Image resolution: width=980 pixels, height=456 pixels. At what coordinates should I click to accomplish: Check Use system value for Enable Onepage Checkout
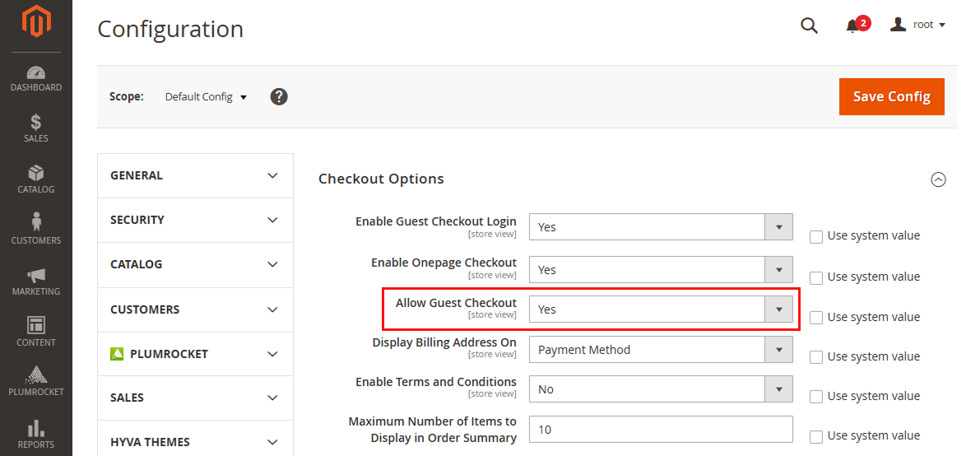click(x=815, y=277)
